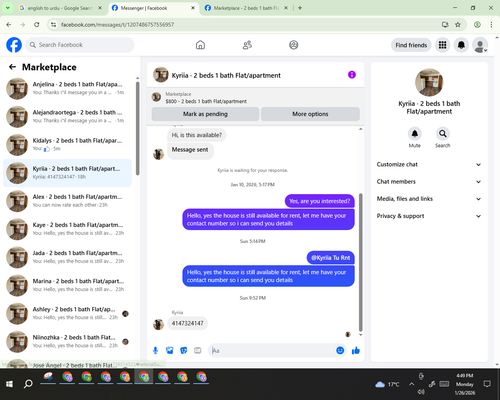Bookmark this page with the star icon
Viewport: 500px width, 400px height.
458,24
